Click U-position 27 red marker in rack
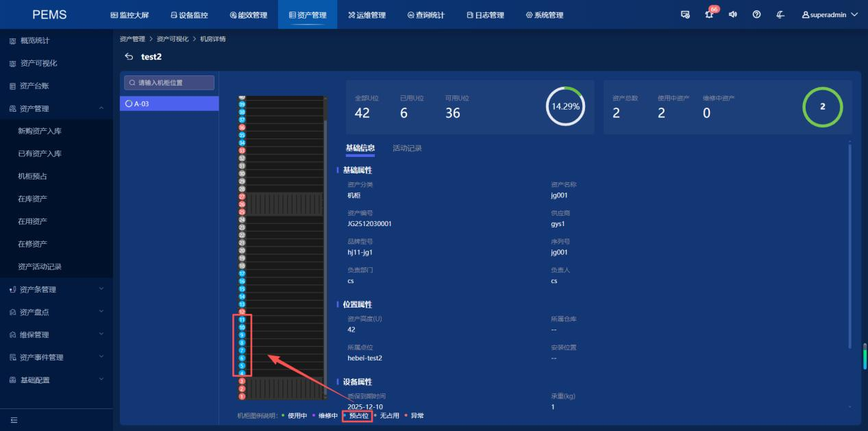 coord(241,197)
